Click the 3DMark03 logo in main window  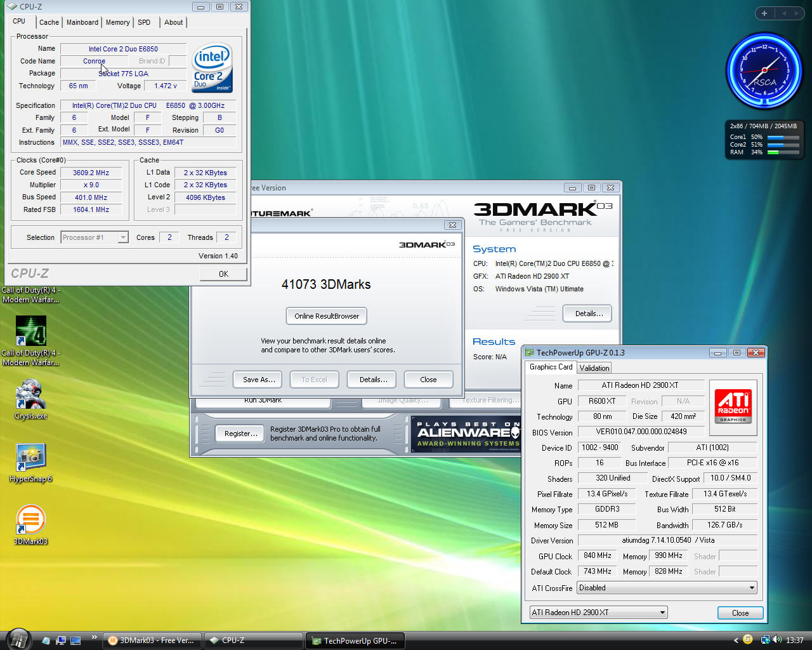[542, 215]
